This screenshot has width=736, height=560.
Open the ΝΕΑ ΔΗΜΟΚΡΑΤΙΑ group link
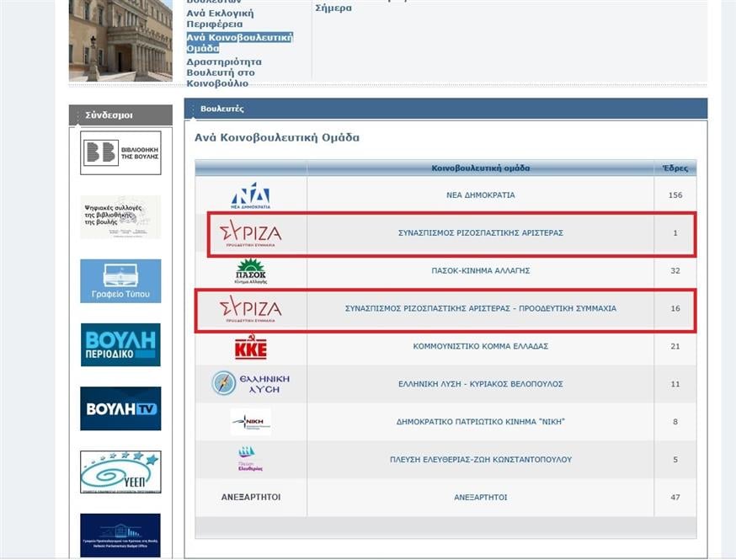[x=481, y=195]
